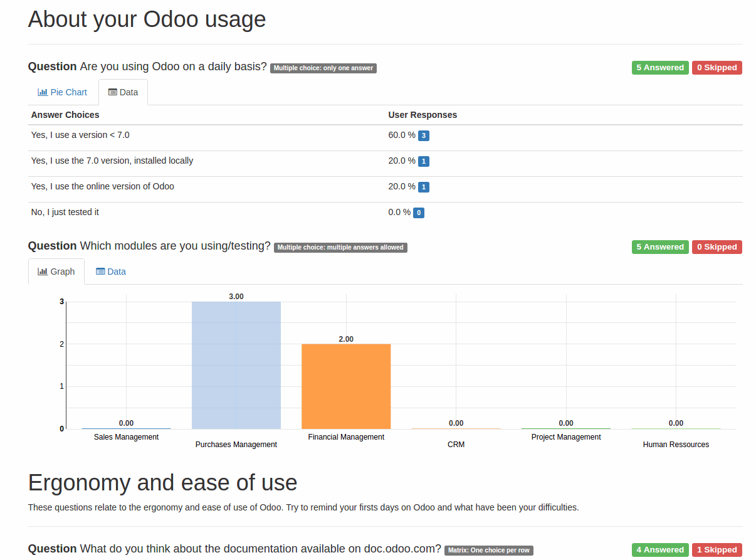
Task: Click count badge for online version of Odoo
Action: [x=424, y=187]
